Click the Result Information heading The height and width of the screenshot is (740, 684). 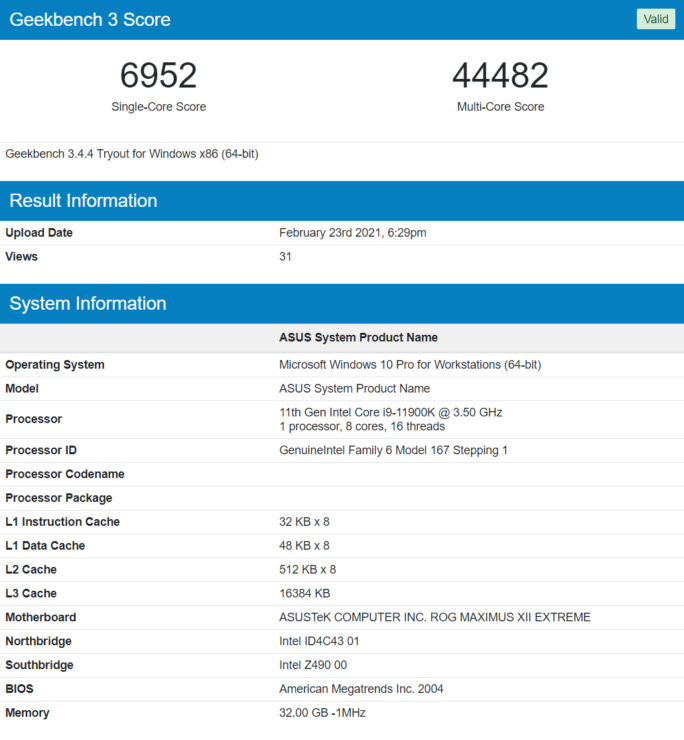pos(83,201)
